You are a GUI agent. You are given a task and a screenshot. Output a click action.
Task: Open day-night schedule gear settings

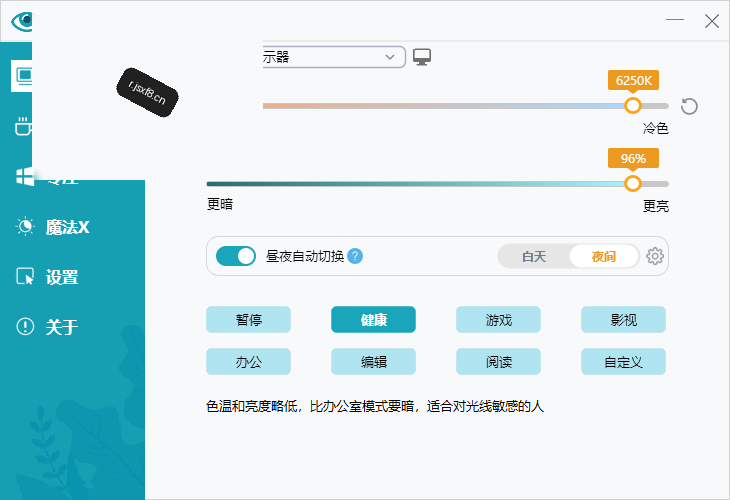(655, 256)
